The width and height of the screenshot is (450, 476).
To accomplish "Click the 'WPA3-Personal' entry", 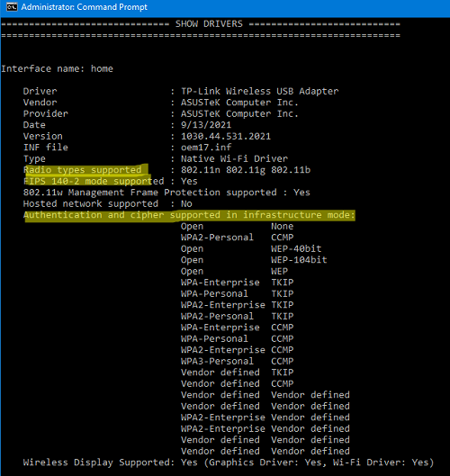I will click(x=217, y=361).
